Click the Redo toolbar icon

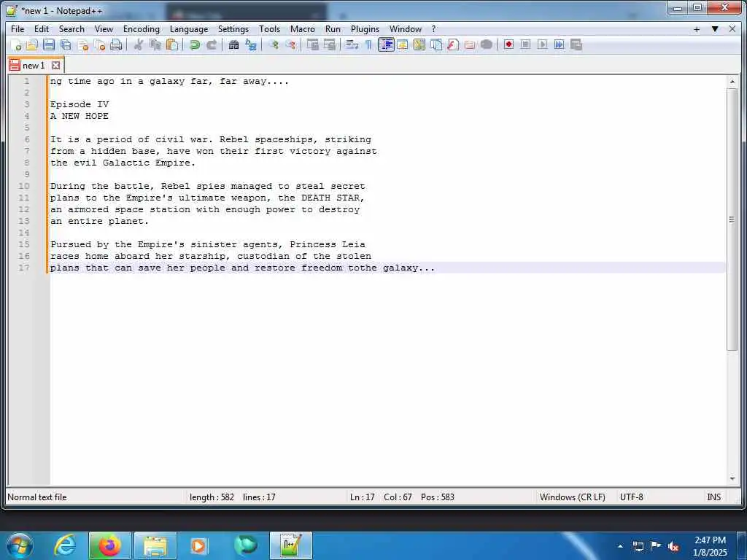click(211, 44)
